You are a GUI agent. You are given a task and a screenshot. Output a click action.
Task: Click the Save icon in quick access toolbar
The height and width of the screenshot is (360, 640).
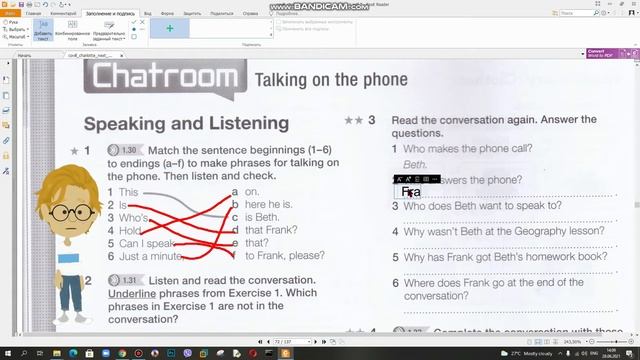click(21, 4)
